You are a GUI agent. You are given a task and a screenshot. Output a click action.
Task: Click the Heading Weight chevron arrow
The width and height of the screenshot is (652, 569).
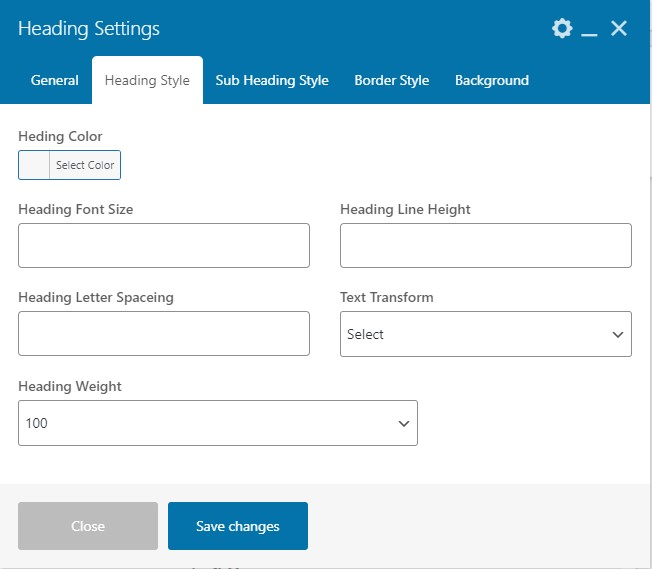(404, 424)
